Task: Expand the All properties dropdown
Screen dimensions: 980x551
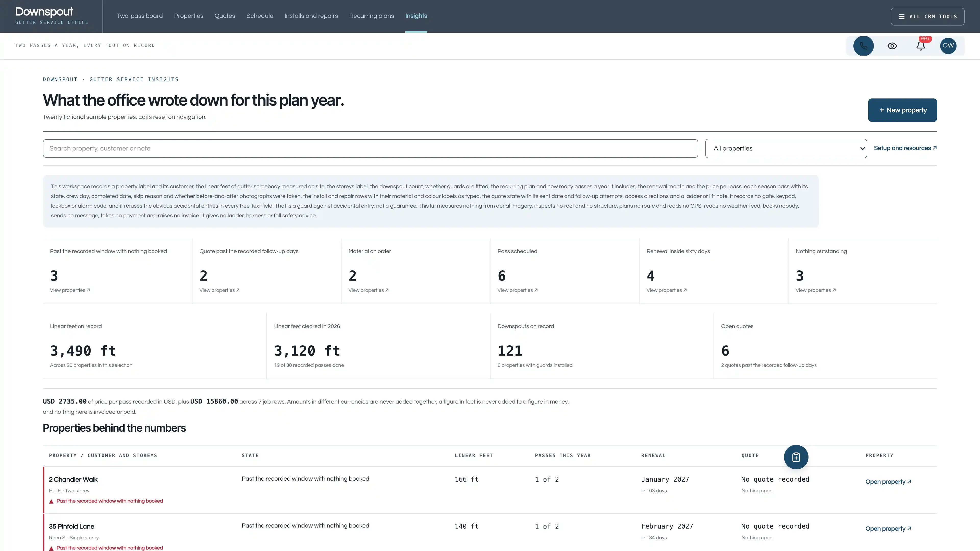Action: point(786,148)
